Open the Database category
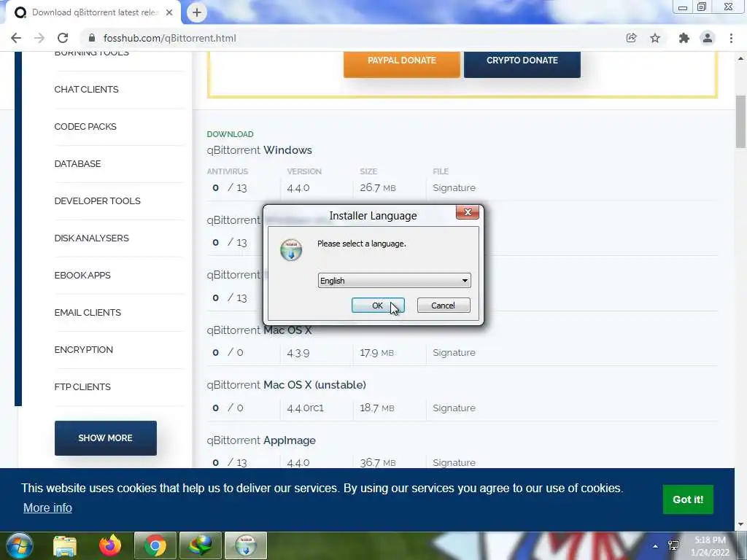 [77, 164]
